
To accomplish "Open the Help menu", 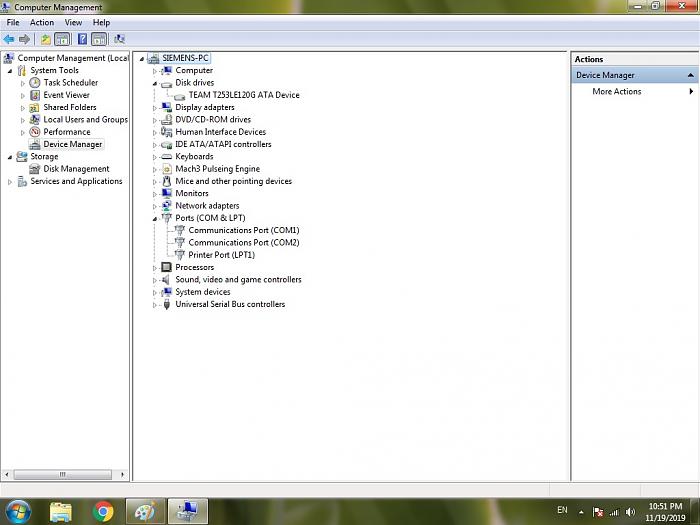I will 101,22.
